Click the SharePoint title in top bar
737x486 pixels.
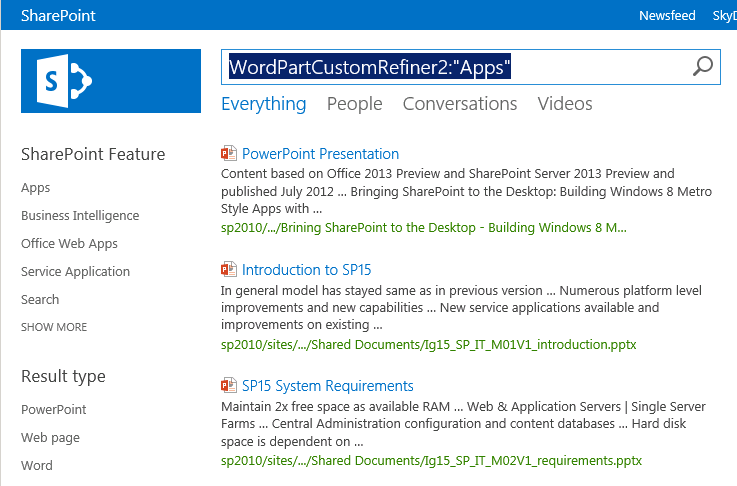(58, 16)
